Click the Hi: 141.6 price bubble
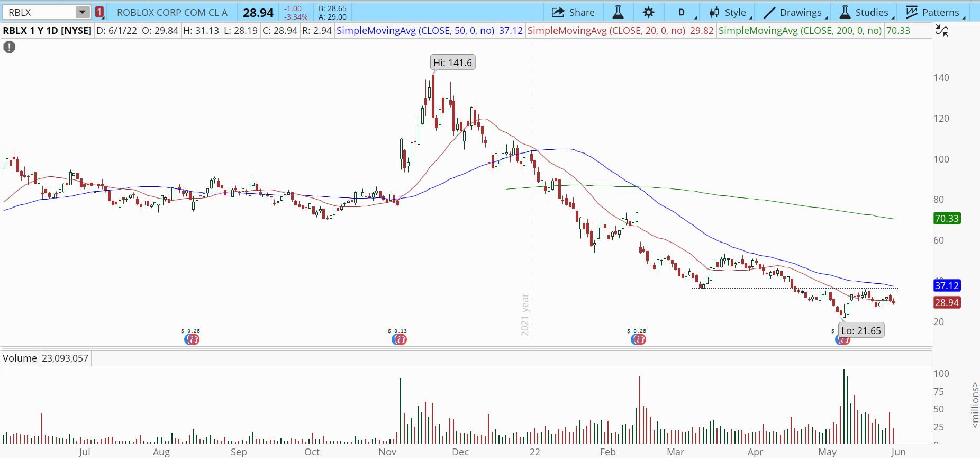This screenshot has width=980, height=458. (452, 62)
